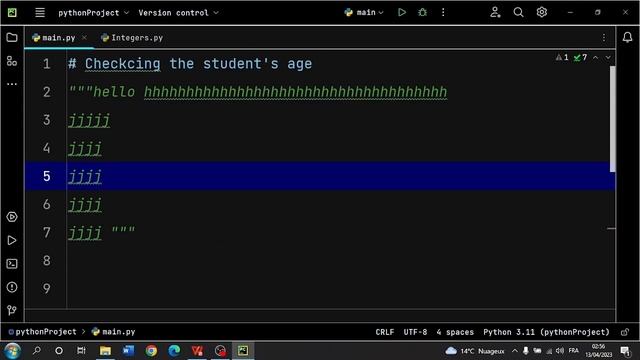640x360 pixels.
Task: Click the typo count indicator showing 7
Action: click(x=580, y=58)
